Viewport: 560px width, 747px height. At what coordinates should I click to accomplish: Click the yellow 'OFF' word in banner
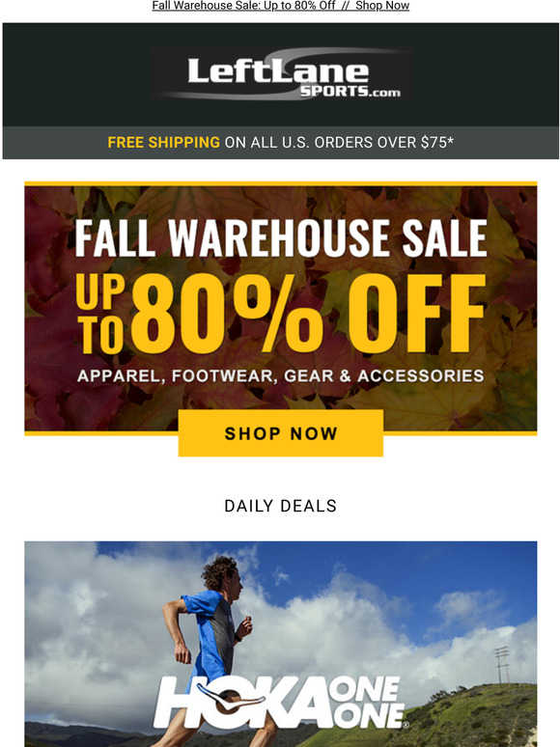coord(416,314)
